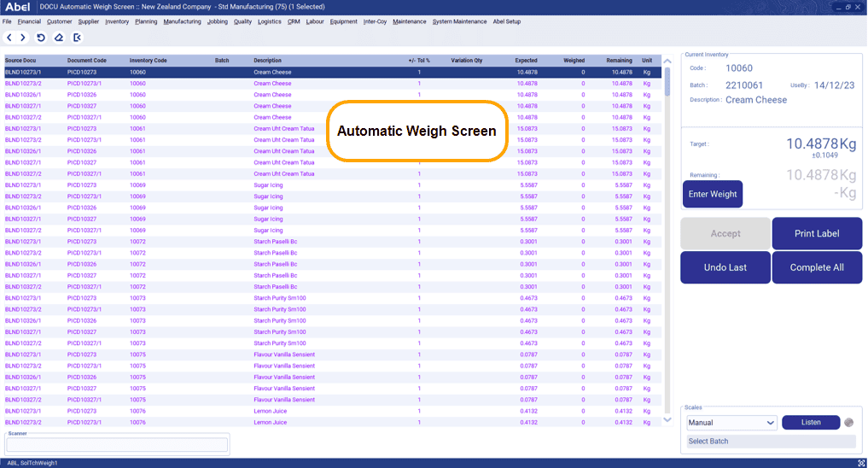Start scale listening with Listen button
868x468 pixels.
pos(810,423)
